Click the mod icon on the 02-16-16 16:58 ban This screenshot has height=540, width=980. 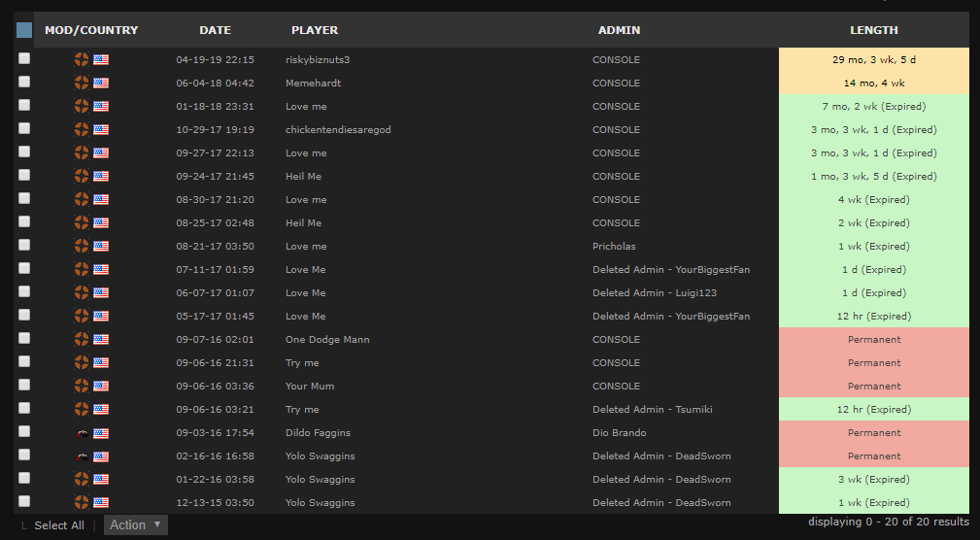(82, 456)
